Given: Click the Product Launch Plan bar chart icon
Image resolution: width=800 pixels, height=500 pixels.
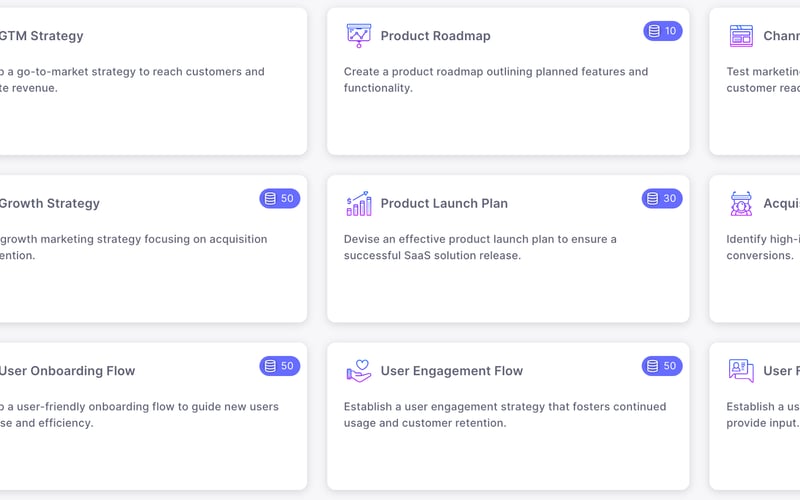Looking at the screenshot, I should (358, 203).
